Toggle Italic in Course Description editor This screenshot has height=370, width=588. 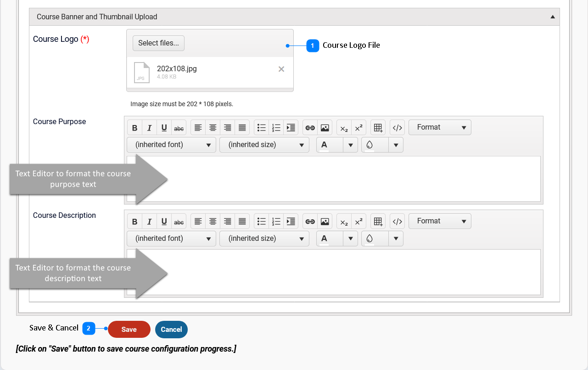(149, 222)
